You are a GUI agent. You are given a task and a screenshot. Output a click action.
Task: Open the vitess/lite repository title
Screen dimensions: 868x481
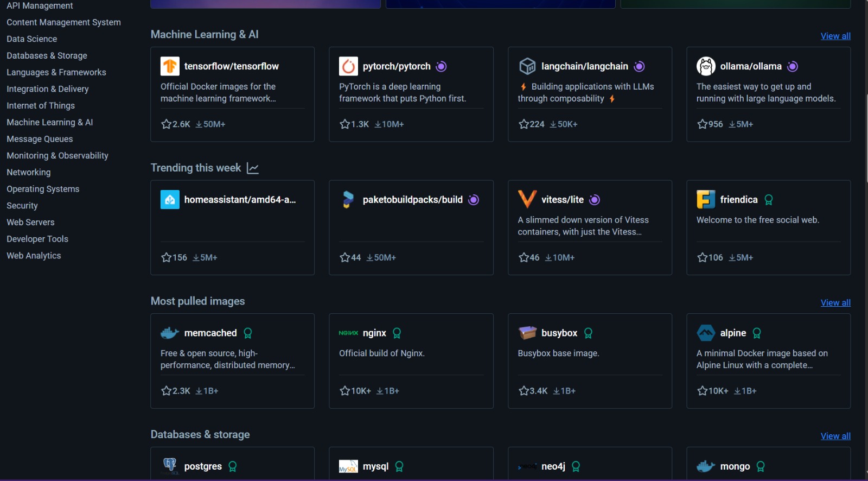(563, 200)
